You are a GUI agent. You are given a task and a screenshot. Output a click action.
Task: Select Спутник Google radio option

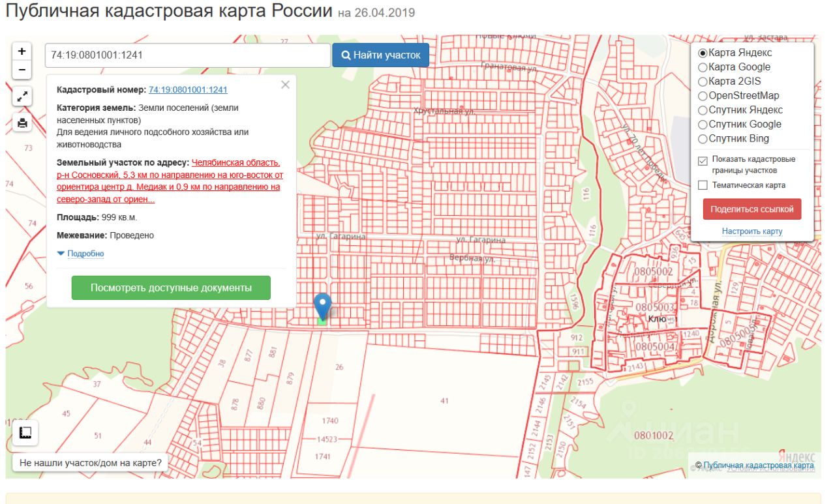tap(703, 125)
